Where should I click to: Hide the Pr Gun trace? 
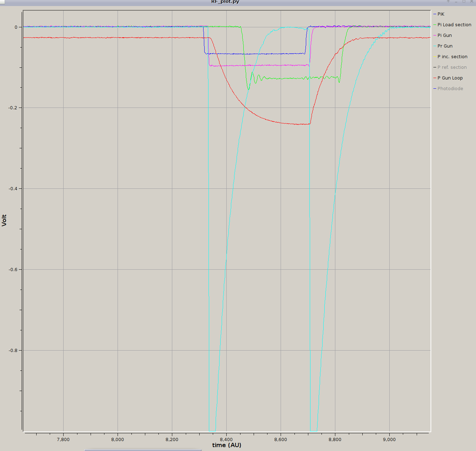point(445,46)
